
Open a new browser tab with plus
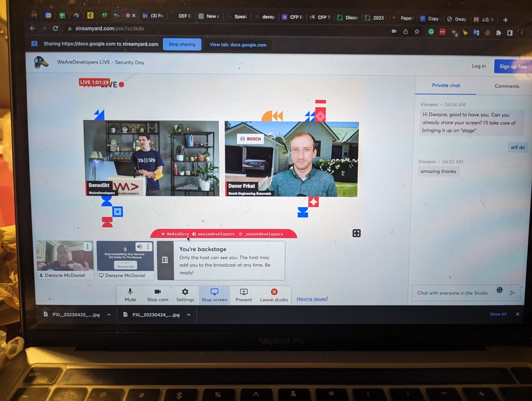click(505, 20)
